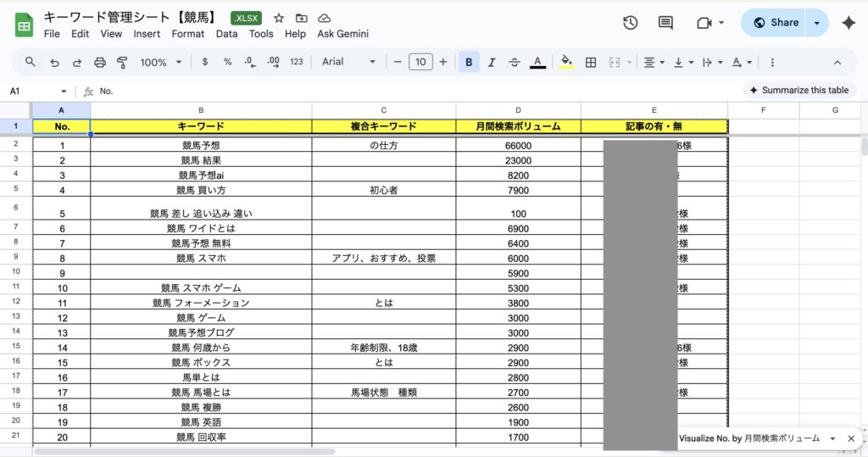This screenshot has width=868, height=457.
Task: Expand Visualize No. suggestion dropdown arrow
Action: point(832,438)
